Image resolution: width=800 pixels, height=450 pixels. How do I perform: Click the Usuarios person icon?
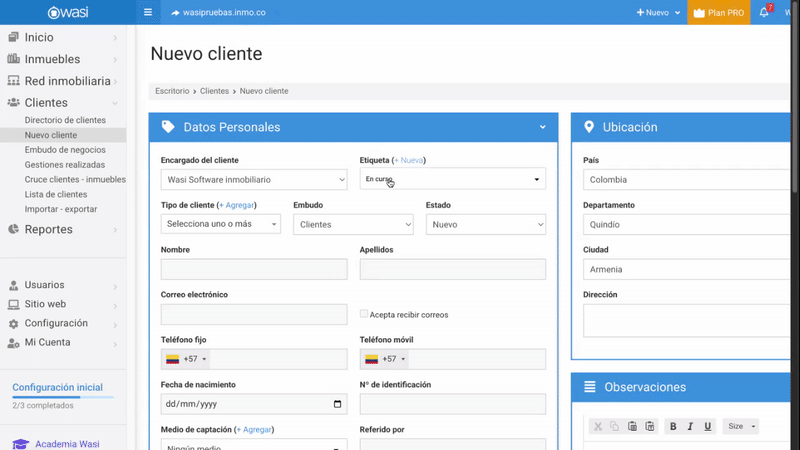[14, 285]
